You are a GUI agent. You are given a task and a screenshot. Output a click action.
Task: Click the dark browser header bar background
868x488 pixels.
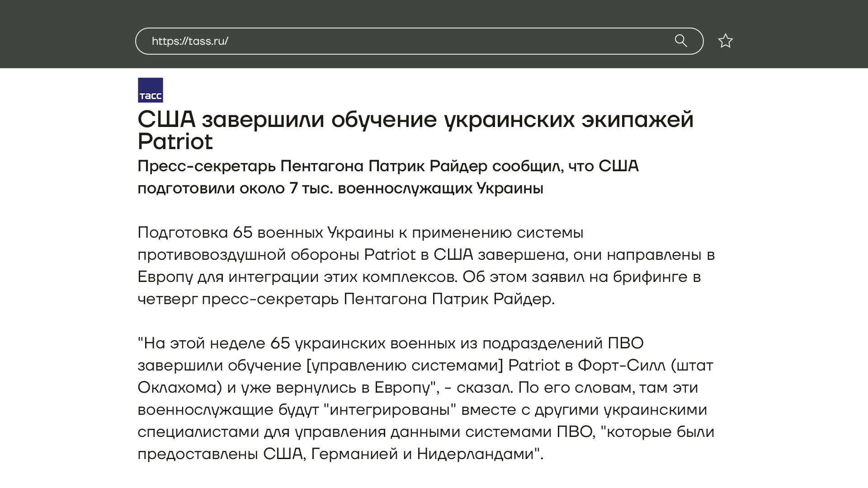pyautogui.click(x=68, y=34)
